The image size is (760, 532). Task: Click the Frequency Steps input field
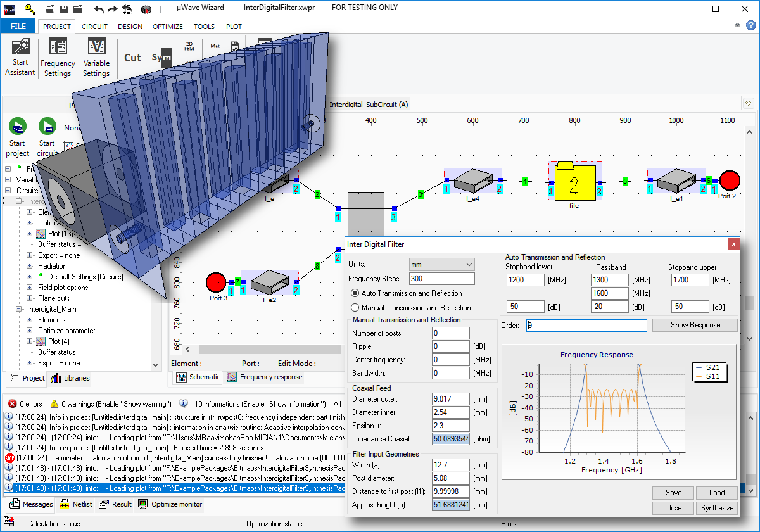(x=441, y=279)
